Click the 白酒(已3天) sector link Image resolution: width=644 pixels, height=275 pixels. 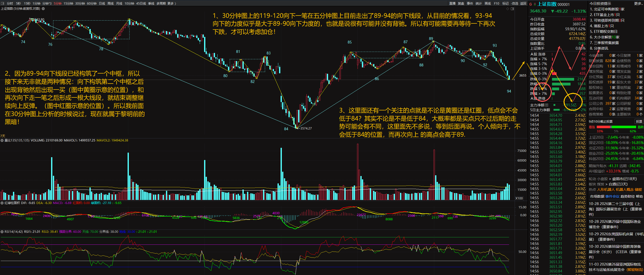tap(618, 184)
